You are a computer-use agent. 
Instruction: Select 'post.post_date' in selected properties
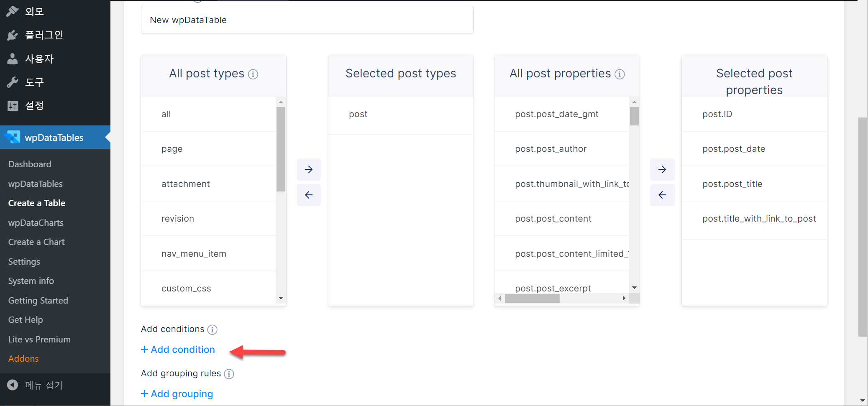click(x=754, y=149)
